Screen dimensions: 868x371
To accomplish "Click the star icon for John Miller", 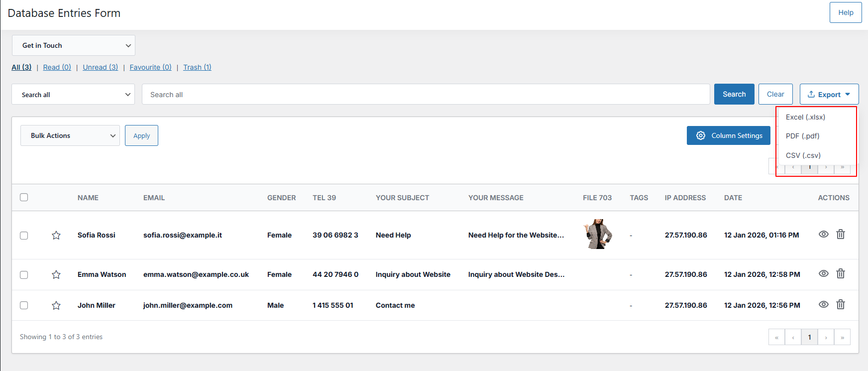I will (x=56, y=305).
